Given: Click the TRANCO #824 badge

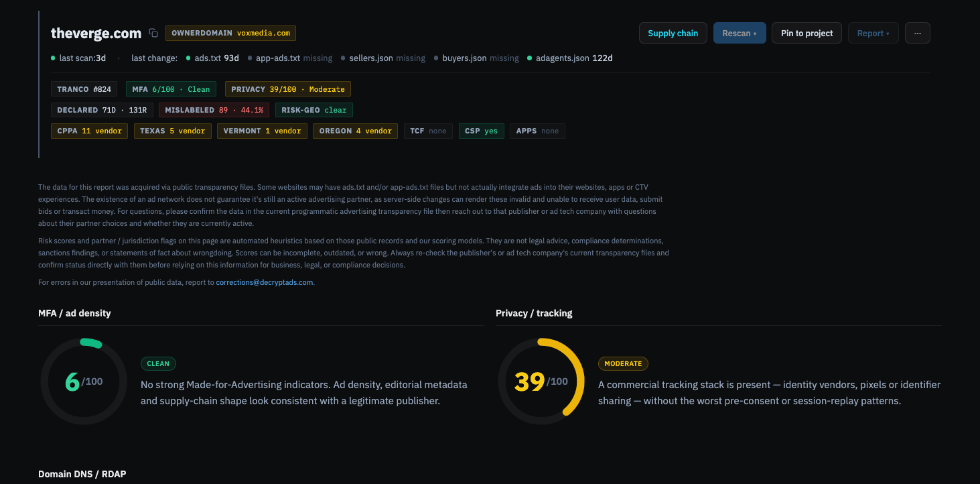Looking at the screenshot, I should point(84,89).
